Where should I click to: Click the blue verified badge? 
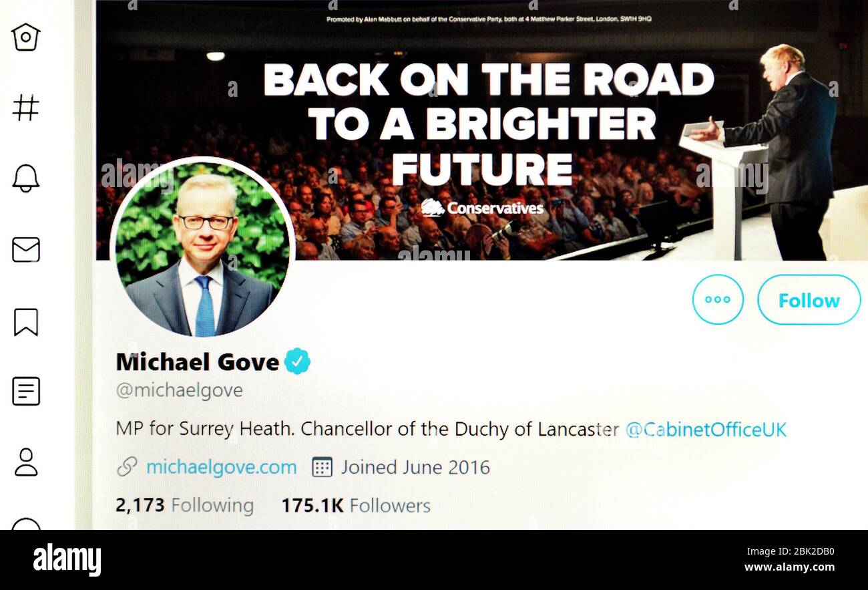tap(298, 361)
